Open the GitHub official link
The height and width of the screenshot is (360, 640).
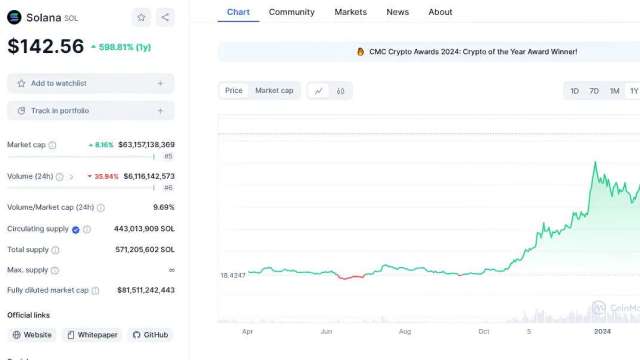click(x=151, y=335)
